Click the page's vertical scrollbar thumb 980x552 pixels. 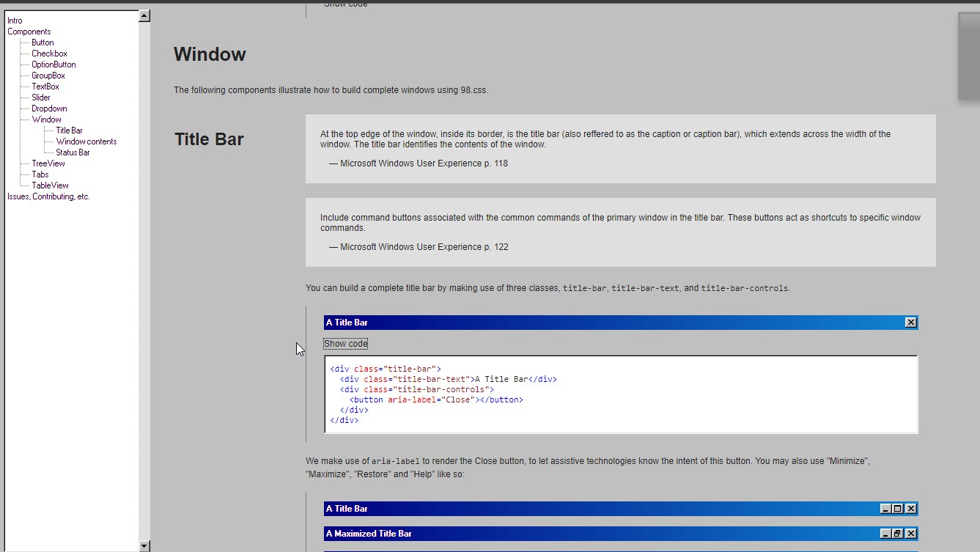tap(968, 56)
